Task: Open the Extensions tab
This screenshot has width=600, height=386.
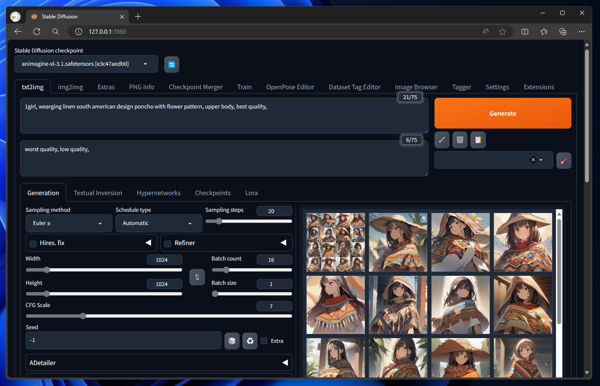Action: tap(539, 87)
